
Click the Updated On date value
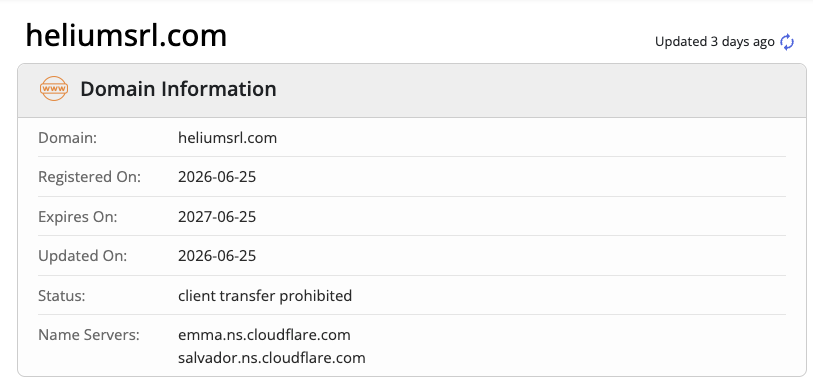(x=217, y=256)
